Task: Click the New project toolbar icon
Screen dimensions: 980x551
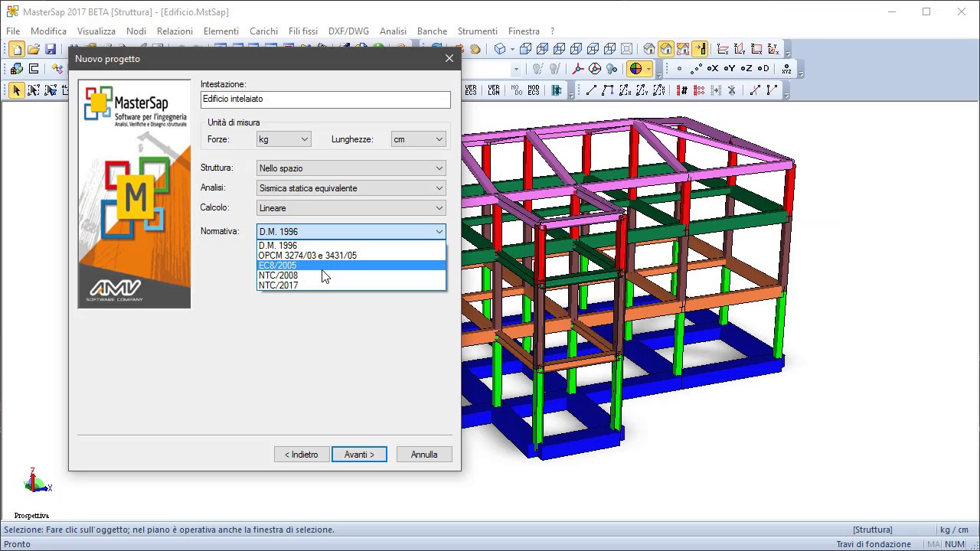Action: (17, 49)
